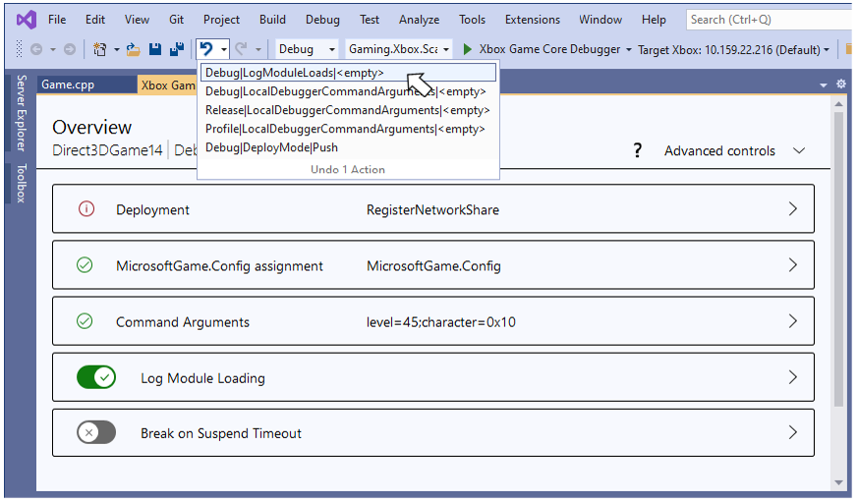
Task: Expand the Log Module Loading chevron
Action: pos(792,377)
